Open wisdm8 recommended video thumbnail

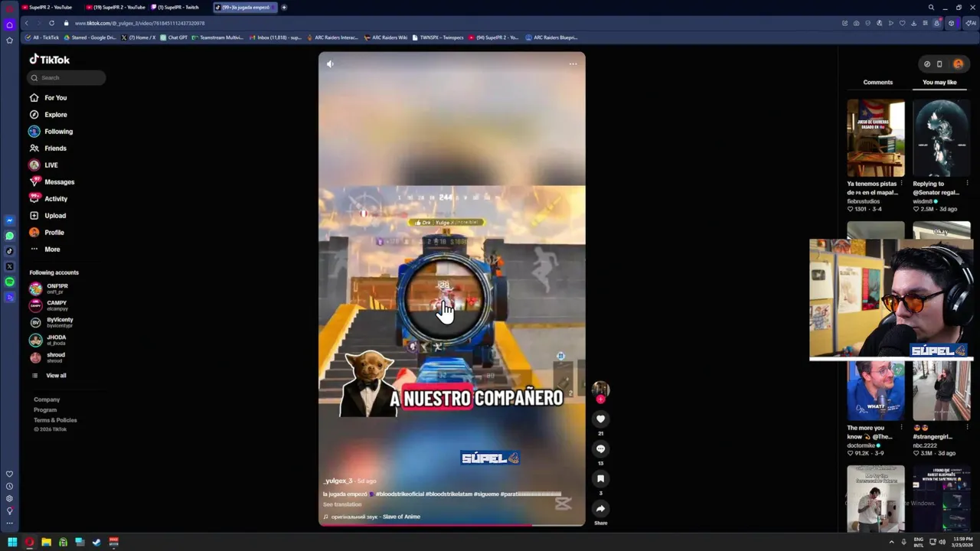(941, 138)
